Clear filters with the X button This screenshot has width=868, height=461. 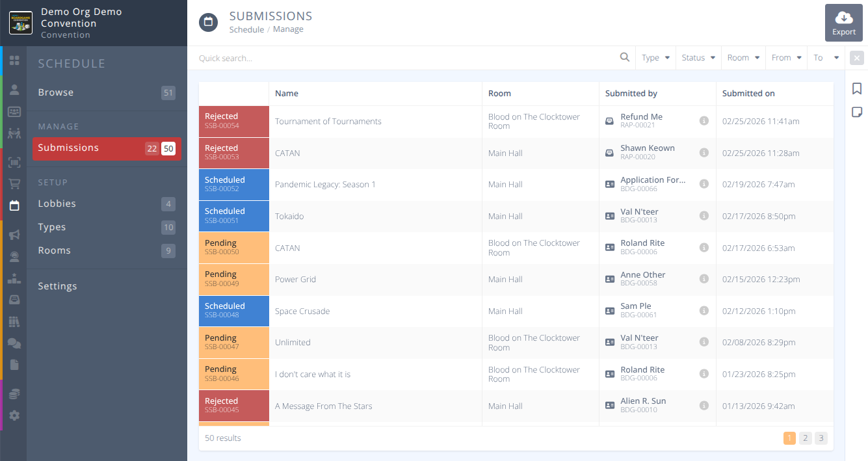(857, 58)
